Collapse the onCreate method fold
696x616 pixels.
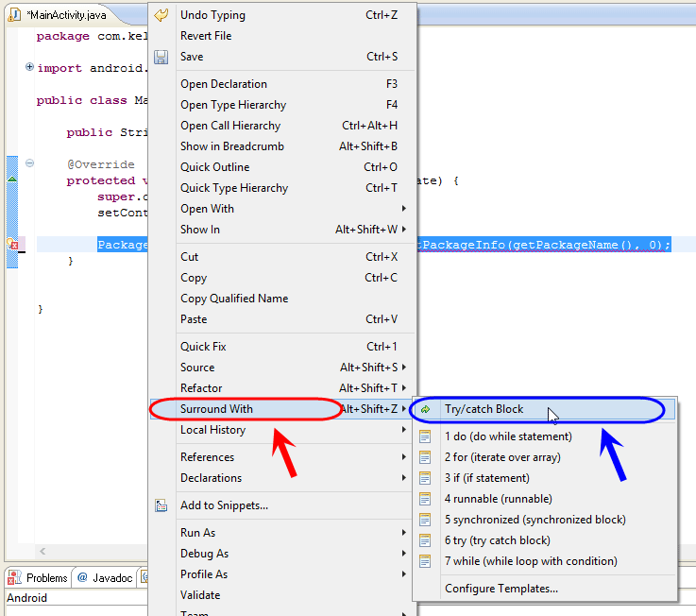pyautogui.click(x=29, y=163)
